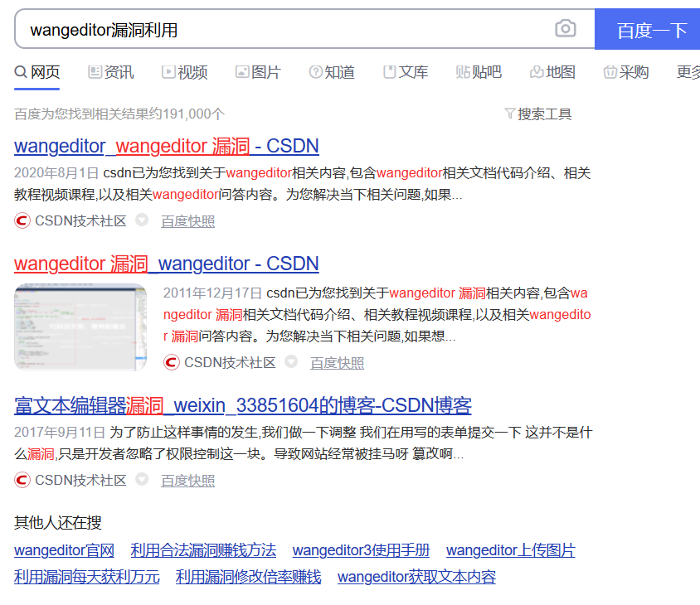Click CSDN技术社区 source under the 2011 result
The width and height of the screenshot is (700, 605).
tap(230, 362)
